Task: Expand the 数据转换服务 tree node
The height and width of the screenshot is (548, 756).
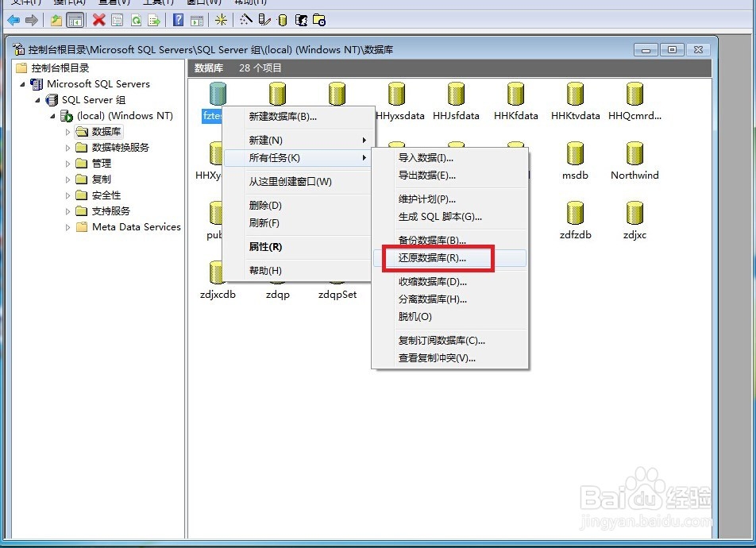Action: coord(69,147)
